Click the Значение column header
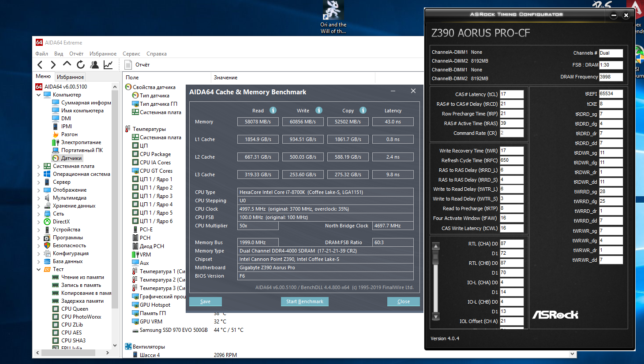The height and width of the screenshot is (364, 644). [293, 77]
